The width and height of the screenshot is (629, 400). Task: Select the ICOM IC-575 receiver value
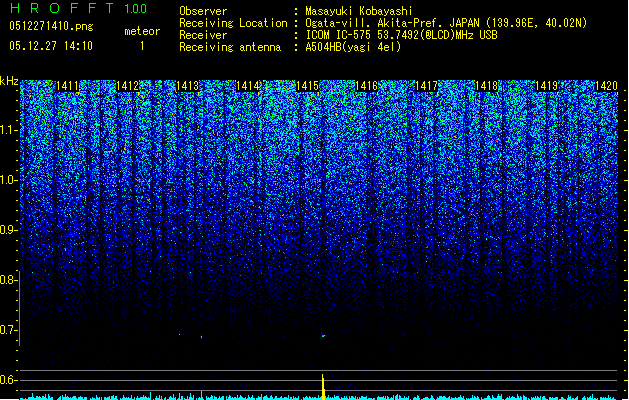click(x=401, y=35)
